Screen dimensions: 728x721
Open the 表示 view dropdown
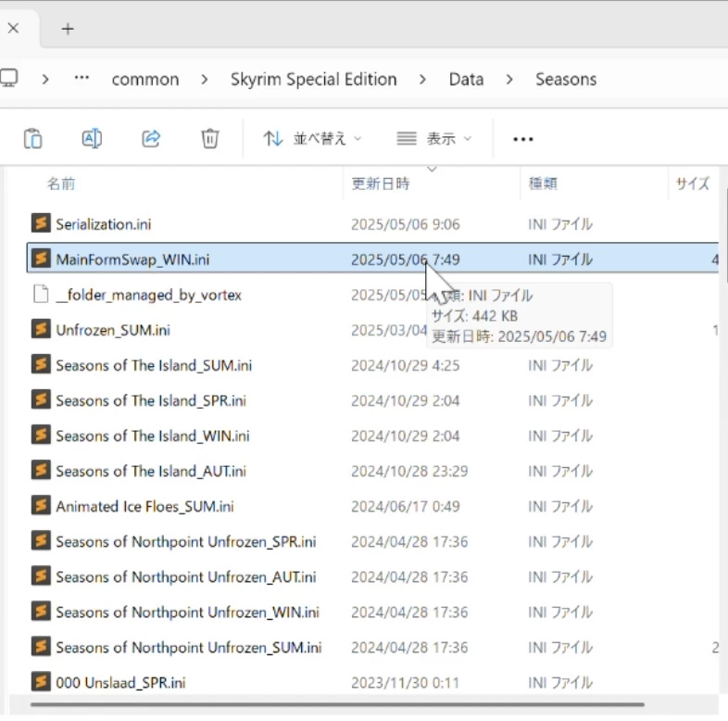click(x=434, y=138)
